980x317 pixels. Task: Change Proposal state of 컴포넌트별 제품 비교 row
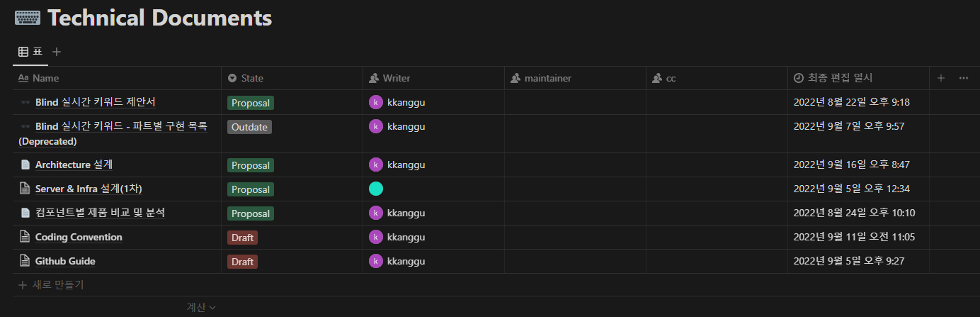point(251,213)
